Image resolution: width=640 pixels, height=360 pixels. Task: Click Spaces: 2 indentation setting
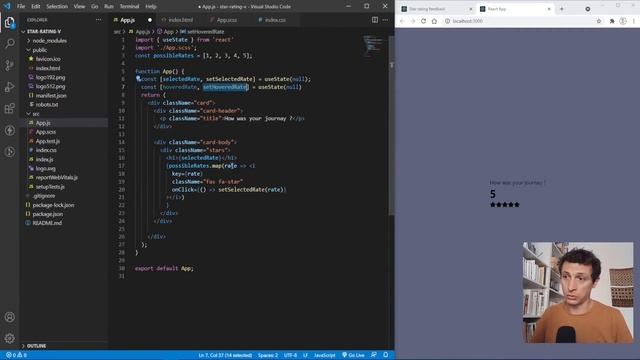click(268, 355)
